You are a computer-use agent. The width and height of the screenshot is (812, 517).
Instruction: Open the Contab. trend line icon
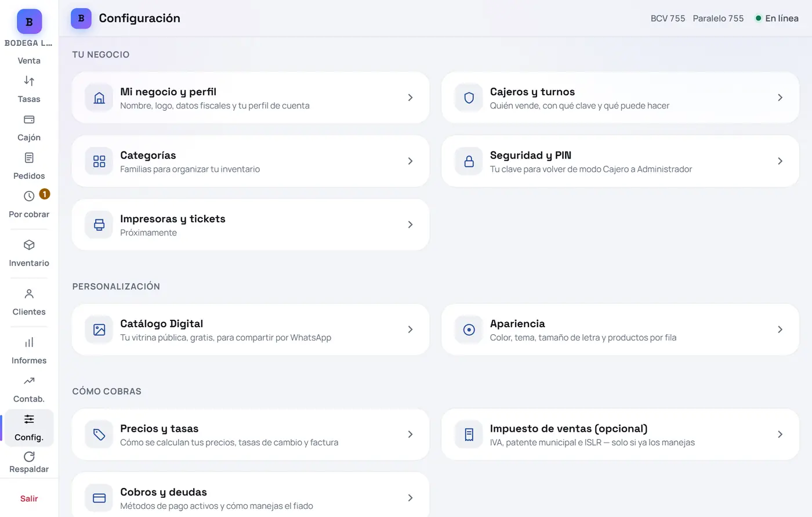[x=29, y=381]
